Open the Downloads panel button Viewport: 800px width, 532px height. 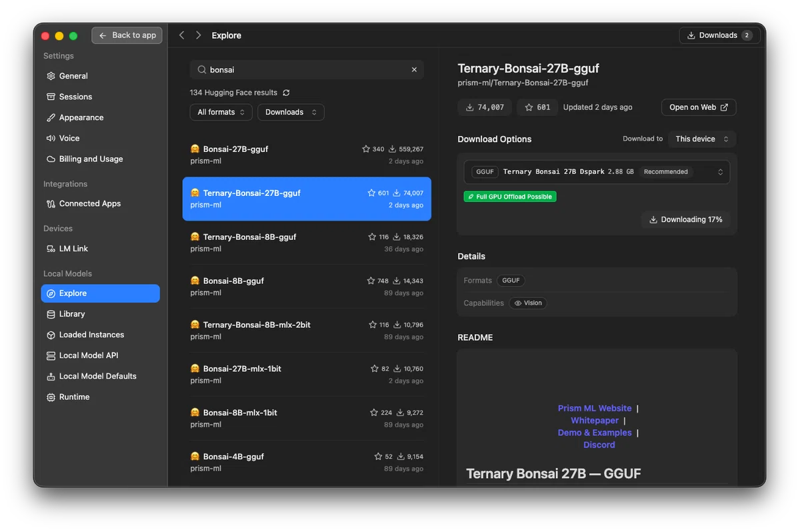click(719, 35)
